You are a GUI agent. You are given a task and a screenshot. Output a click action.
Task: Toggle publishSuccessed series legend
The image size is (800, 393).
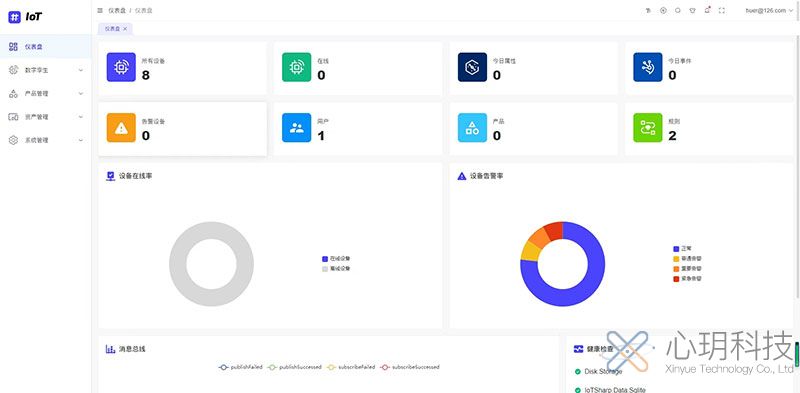pos(294,367)
